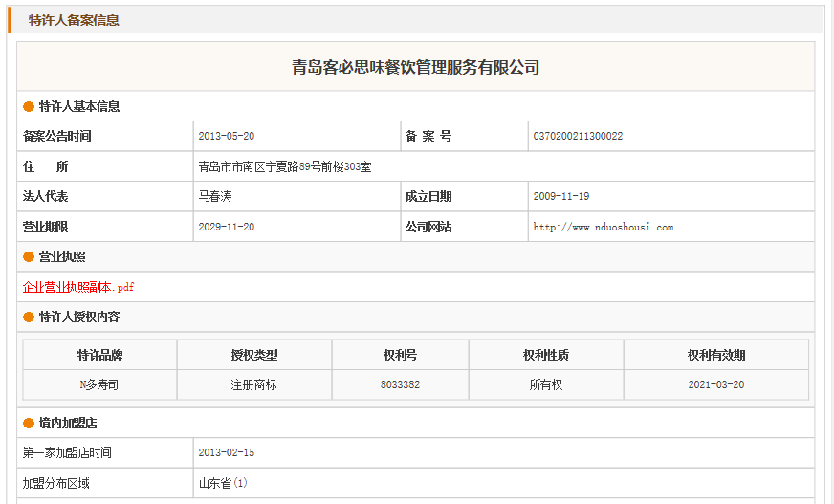The height and width of the screenshot is (504, 834).
Task: Click orange bullet beside 营业执照 heading
Action: click(29, 257)
